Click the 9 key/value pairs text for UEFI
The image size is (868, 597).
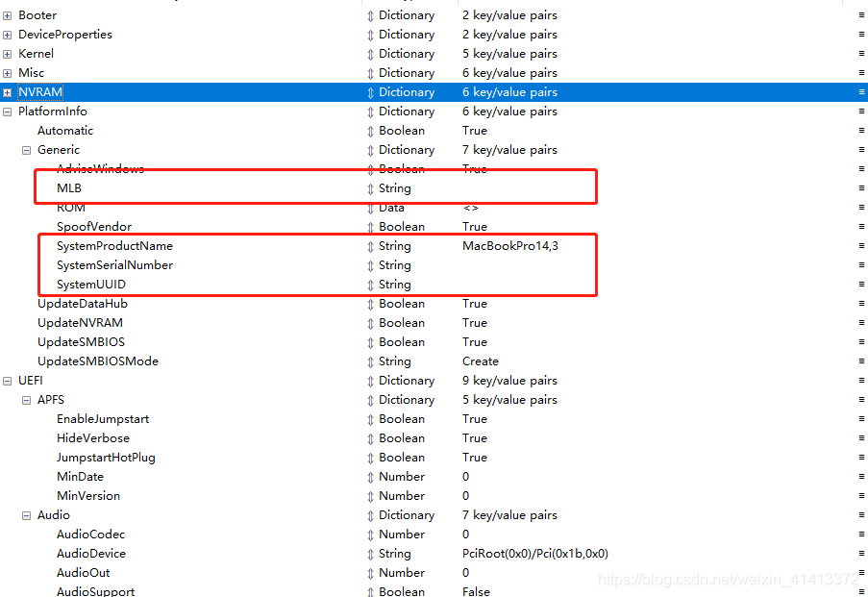click(x=509, y=381)
